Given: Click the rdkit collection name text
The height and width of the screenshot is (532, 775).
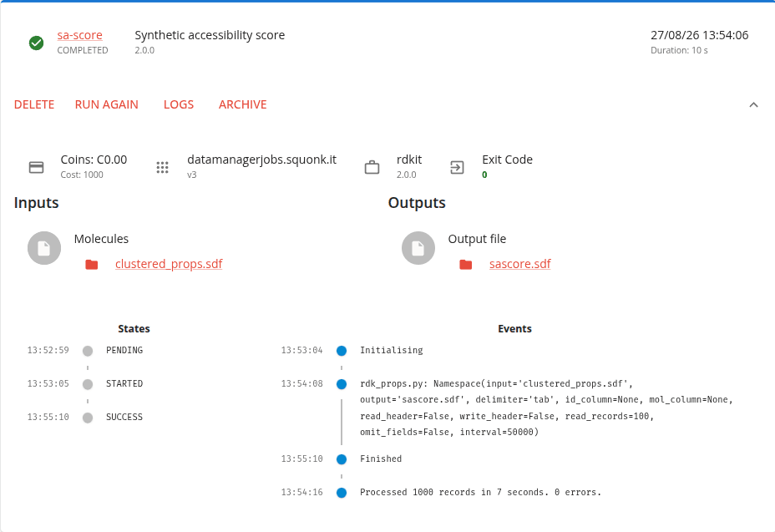Looking at the screenshot, I should 409,160.
